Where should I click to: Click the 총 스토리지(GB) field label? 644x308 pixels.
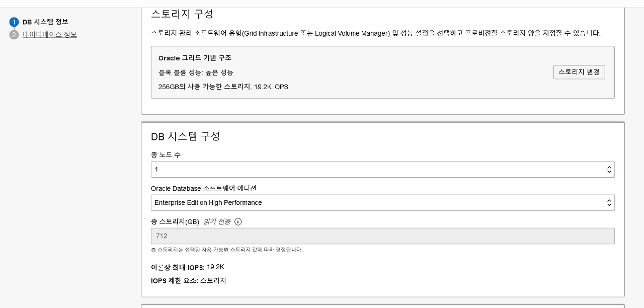pyautogui.click(x=175, y=221)
